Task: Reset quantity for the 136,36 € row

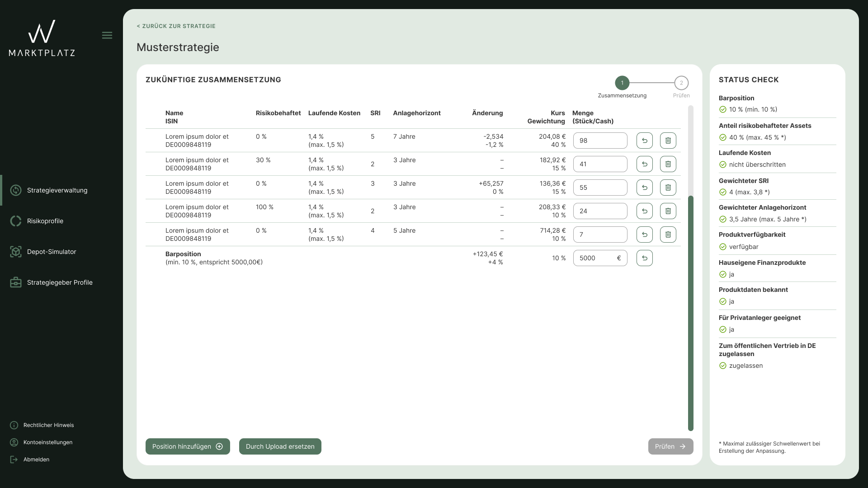Action: click(645, 188)
